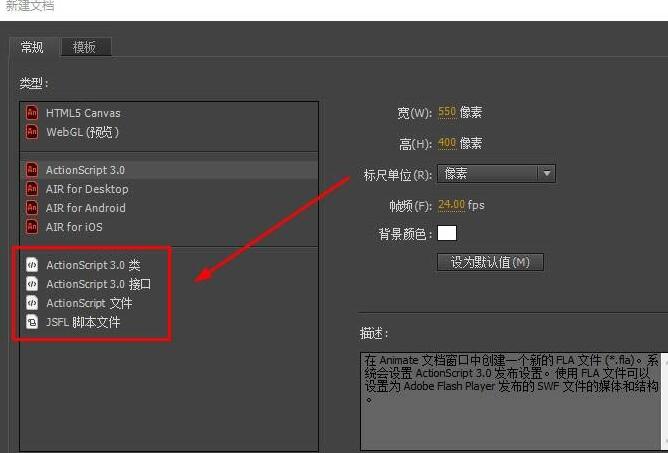Viewport: 668px width, 453px height.
Task: Select HTML5 Canvas type
Action: (169, 113)
